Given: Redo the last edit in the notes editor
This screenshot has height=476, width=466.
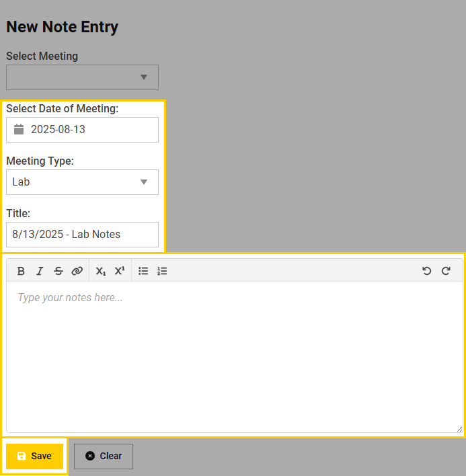Looking at the screenshot, I should pos(446,271).
